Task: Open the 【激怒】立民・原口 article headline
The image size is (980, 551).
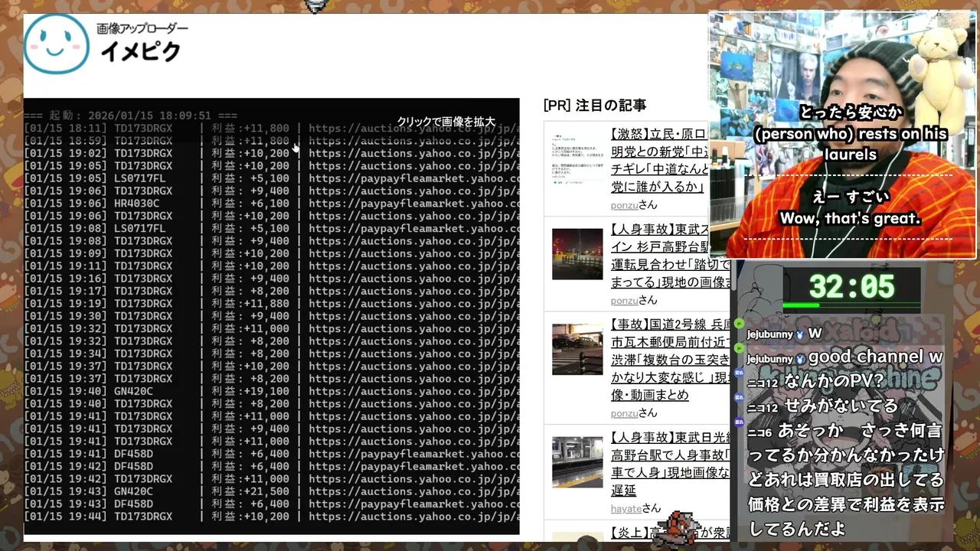Action: click(x=659, y=160)
